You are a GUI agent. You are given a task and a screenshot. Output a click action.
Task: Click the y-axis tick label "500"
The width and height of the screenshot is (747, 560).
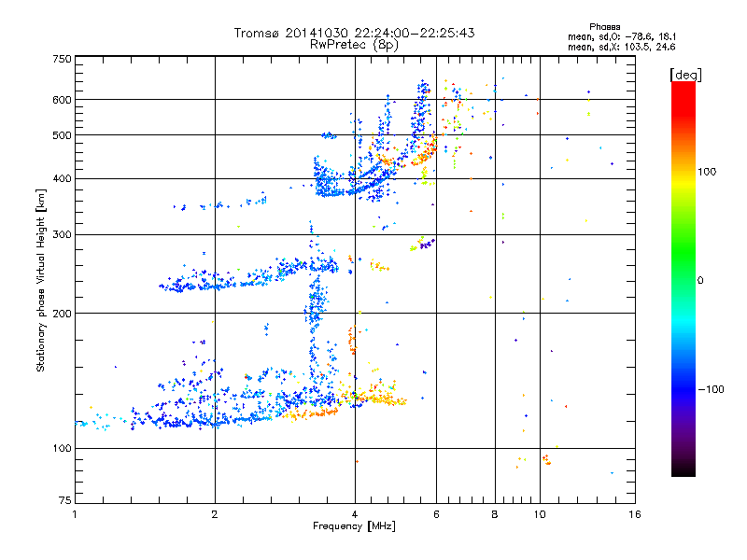coord(63,135)
